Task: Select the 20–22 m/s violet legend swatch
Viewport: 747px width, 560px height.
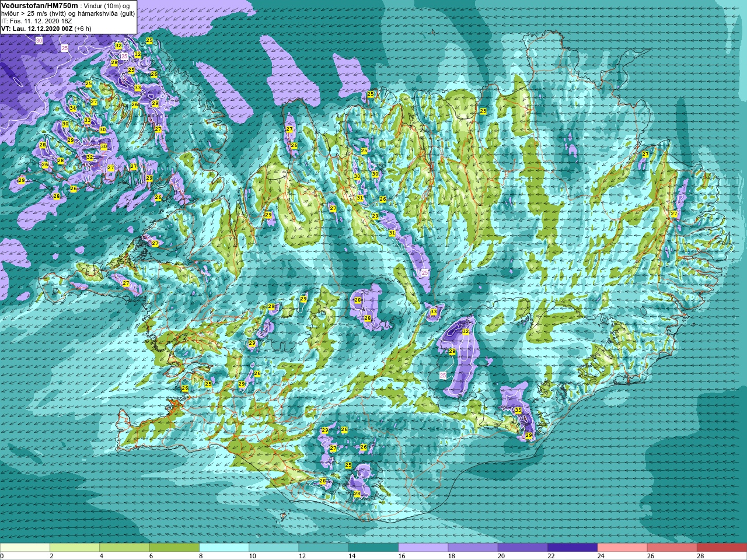Action: pyautogui.click(x=523, y=547)
